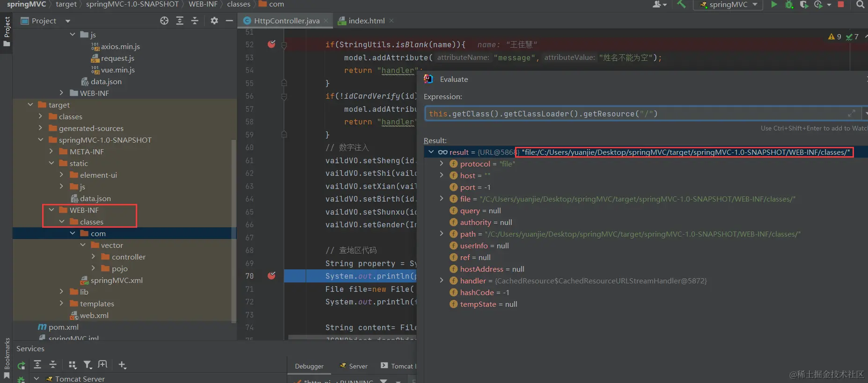Viewport: 868px width, 383px height.
Task: Open Filter in Services toolbar
Action: coord(88,365)
